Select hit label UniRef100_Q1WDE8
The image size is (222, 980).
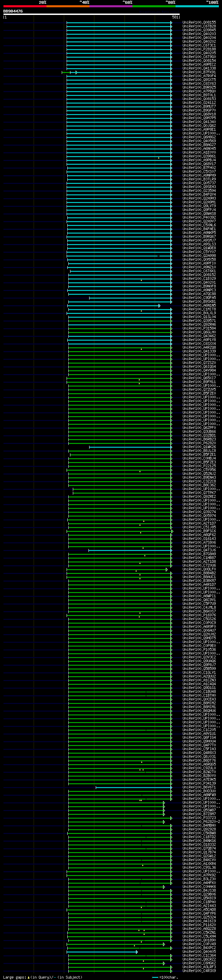(x=199, y=248)
